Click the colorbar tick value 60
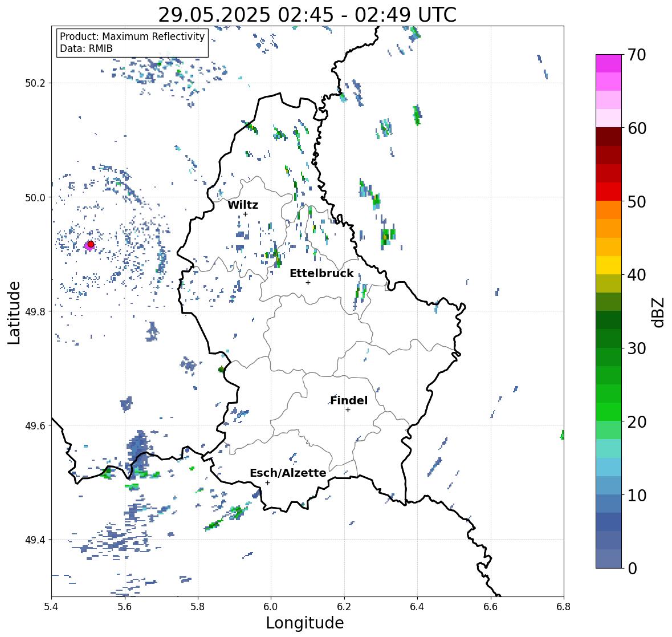 637,128
